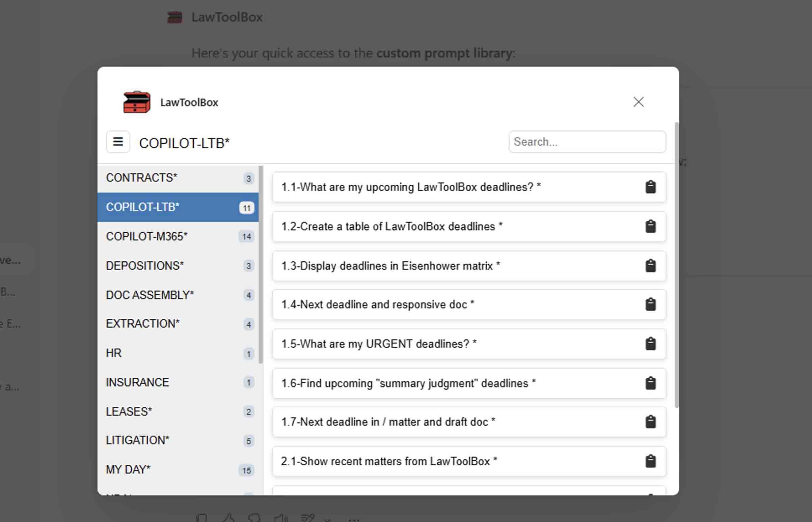812x522 pixels.
Task: Open the INSURANCE category
Action: click(x=178, y=382)
